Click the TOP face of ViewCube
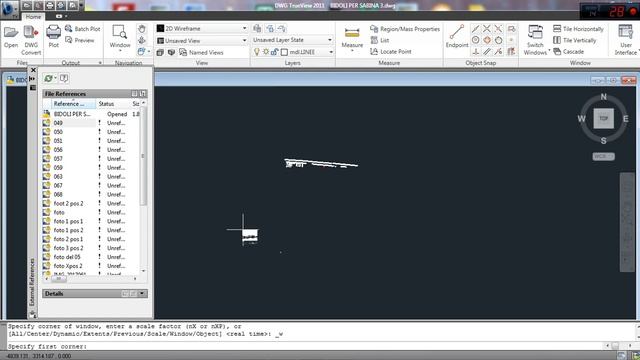 (x=603, y=118)
